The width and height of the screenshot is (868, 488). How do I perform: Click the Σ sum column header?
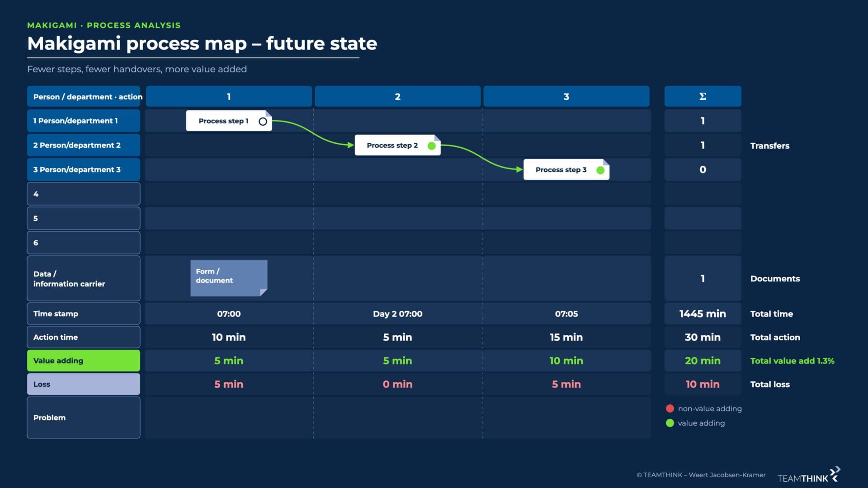(x=703, y=96)
